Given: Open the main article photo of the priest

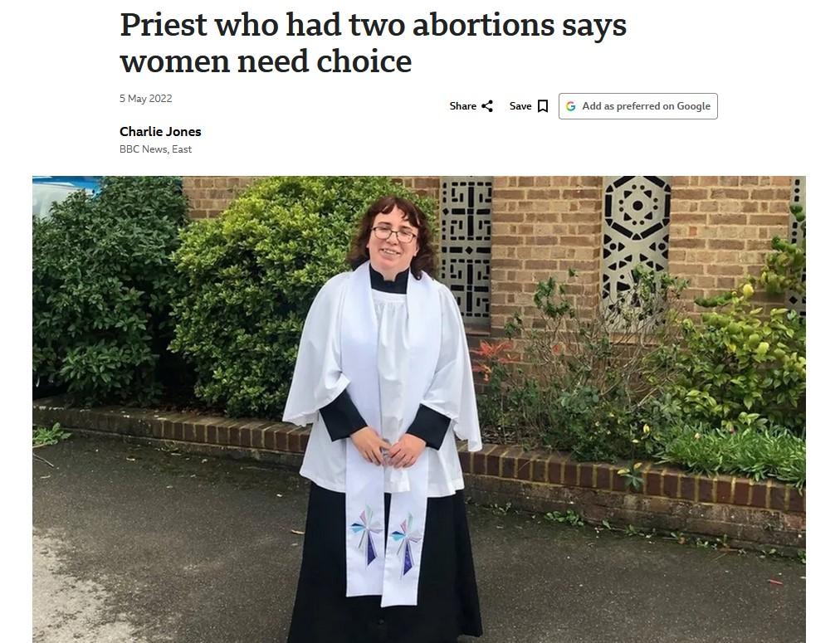Looking at the screenshot, I should pos(419,410).
